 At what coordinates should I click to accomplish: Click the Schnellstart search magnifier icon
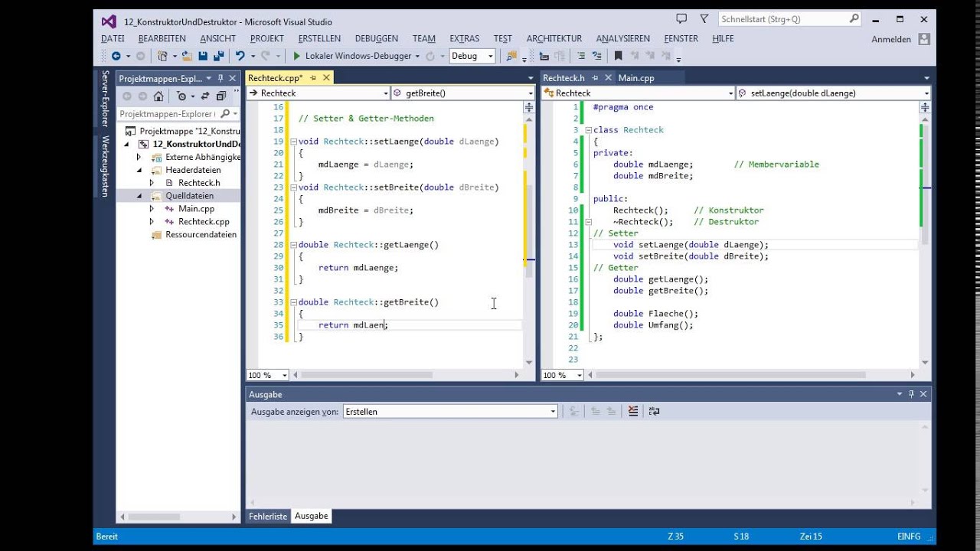854,18
